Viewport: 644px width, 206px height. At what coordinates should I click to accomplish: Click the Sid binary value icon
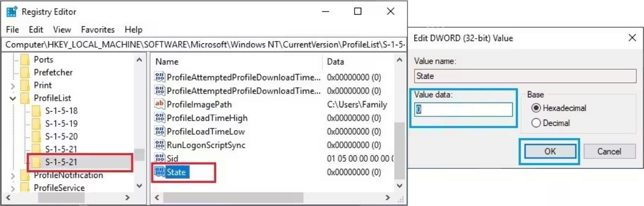pos(160,158)
